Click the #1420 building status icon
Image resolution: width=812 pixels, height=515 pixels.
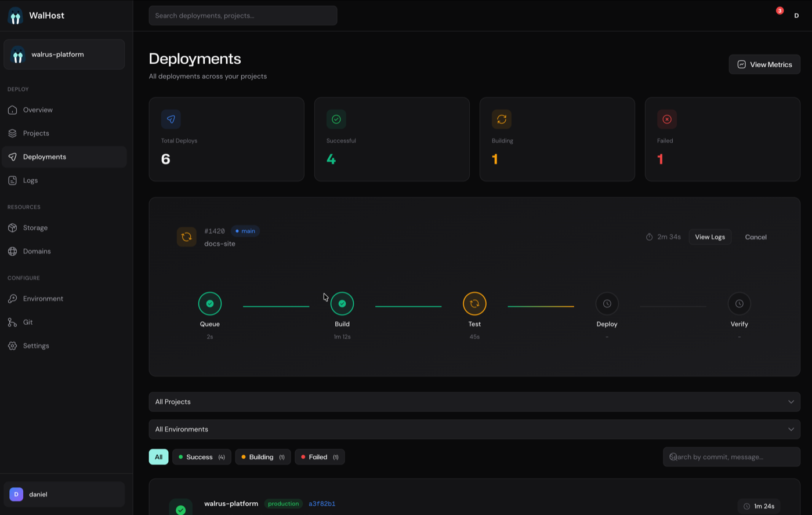tap(187, 237)
